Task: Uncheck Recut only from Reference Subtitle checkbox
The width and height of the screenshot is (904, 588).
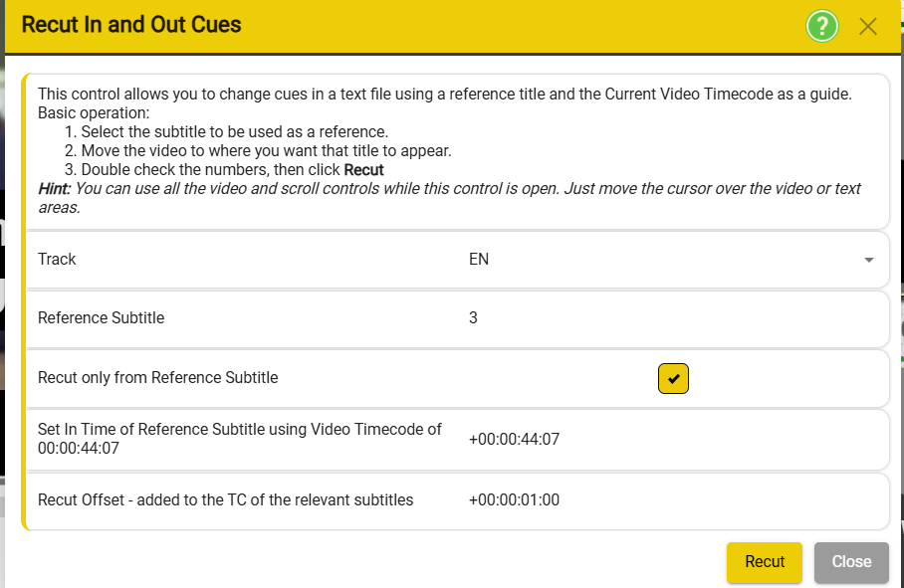Action: tap(673, 378)
